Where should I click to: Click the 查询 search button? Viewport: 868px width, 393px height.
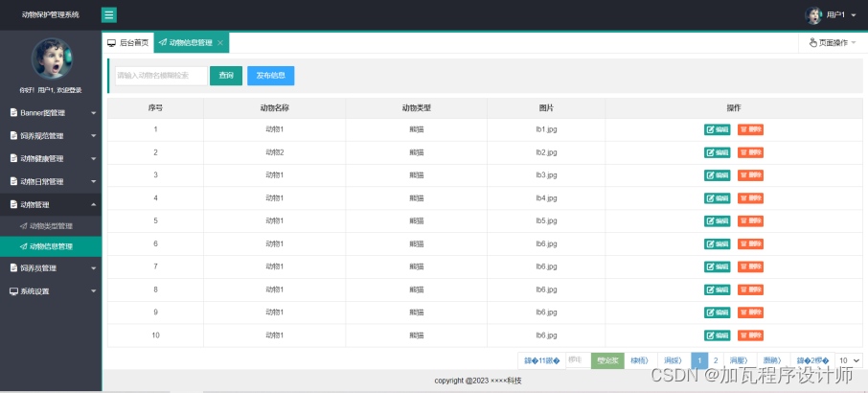[x=226, y=76]
